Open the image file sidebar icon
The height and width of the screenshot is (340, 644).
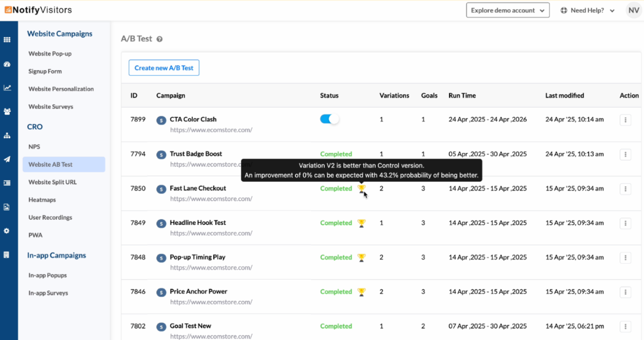7,207
